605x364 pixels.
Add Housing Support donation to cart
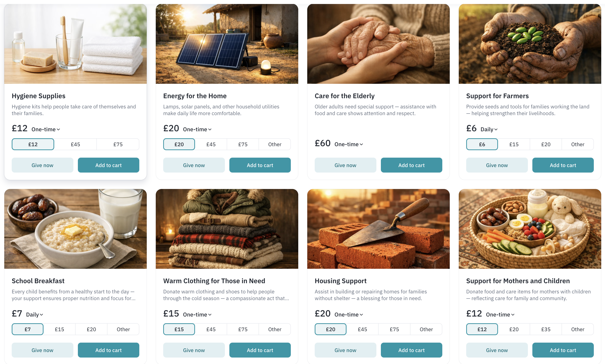411,350
